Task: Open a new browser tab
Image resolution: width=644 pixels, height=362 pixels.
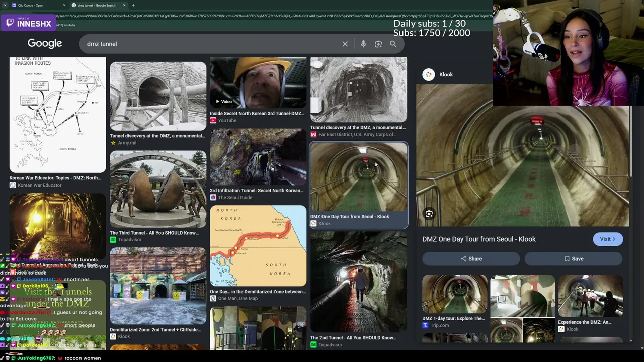Action: [133, 5]
